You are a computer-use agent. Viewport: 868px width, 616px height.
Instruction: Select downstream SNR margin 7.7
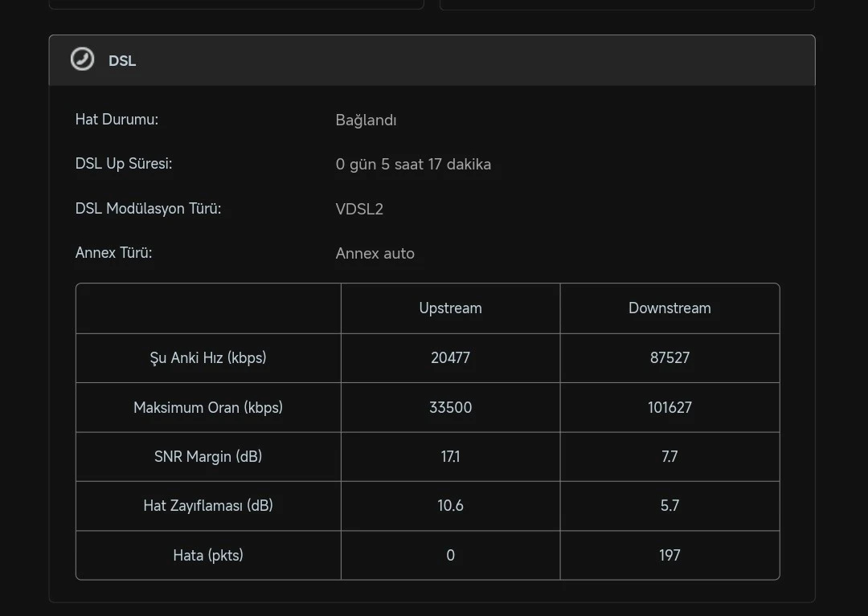point(669,456)
